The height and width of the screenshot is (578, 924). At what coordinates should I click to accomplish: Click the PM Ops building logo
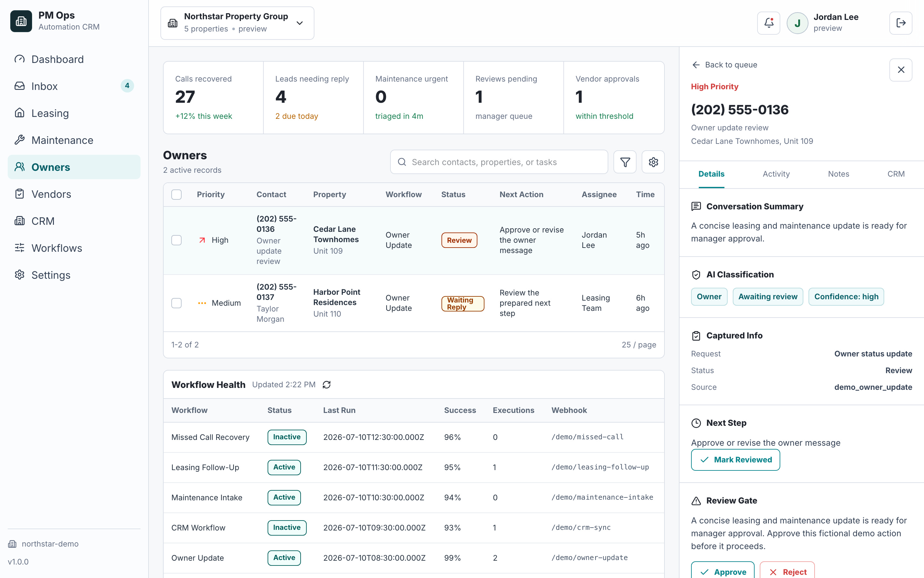21,21
